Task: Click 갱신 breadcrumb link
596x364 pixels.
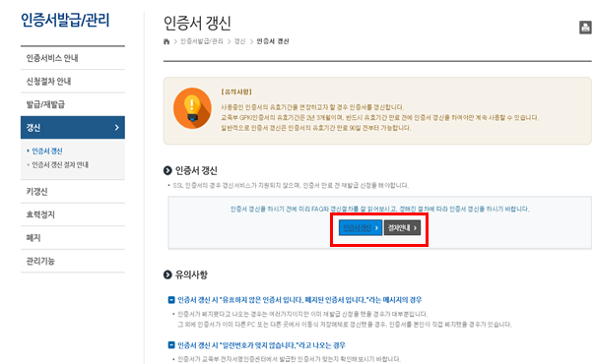Action: [239, 41]
